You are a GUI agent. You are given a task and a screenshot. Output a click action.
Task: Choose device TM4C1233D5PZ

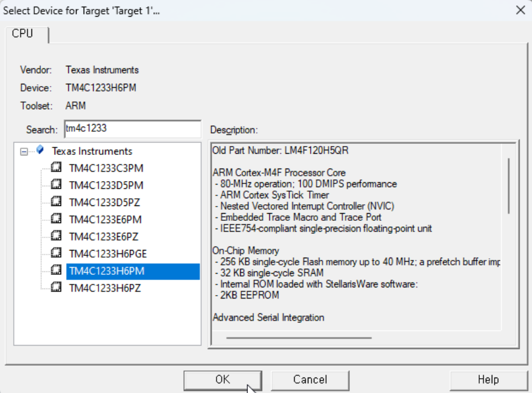(104, 202)
